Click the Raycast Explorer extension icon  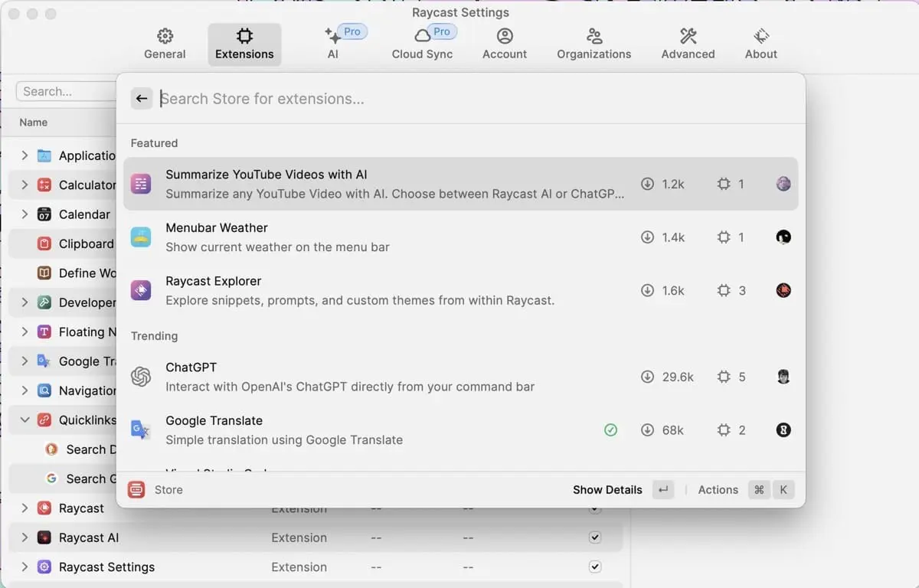tap(141, 291)
